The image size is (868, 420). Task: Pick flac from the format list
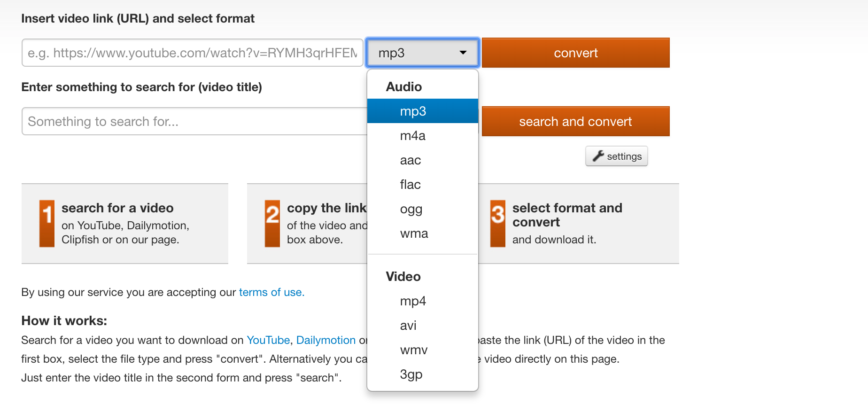[422, 184]
